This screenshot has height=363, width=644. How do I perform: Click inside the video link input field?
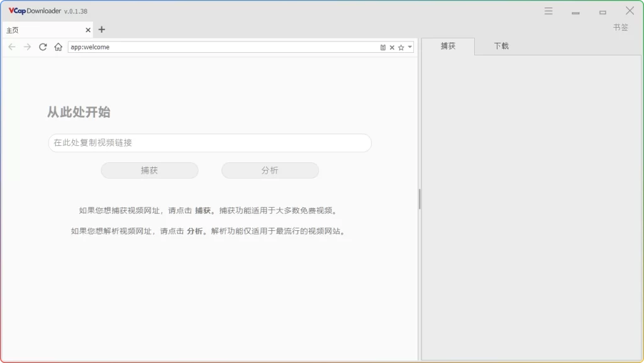click(209, 143)
